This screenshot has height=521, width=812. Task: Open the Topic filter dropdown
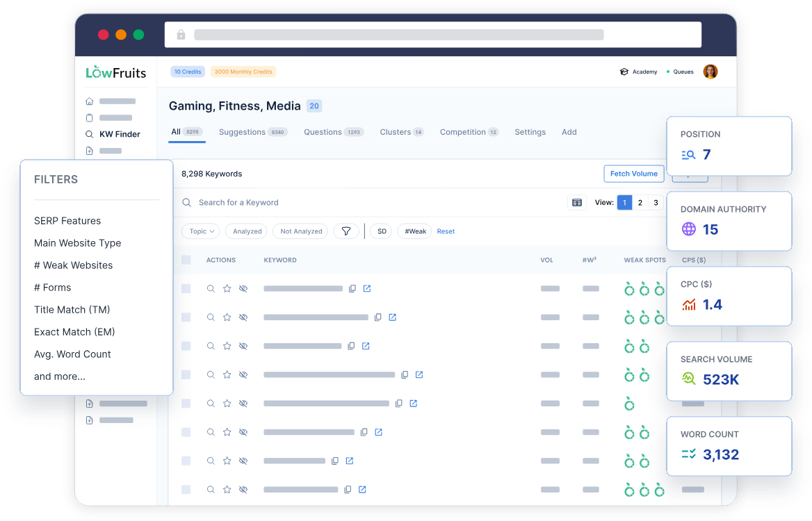tap(200, 231)
